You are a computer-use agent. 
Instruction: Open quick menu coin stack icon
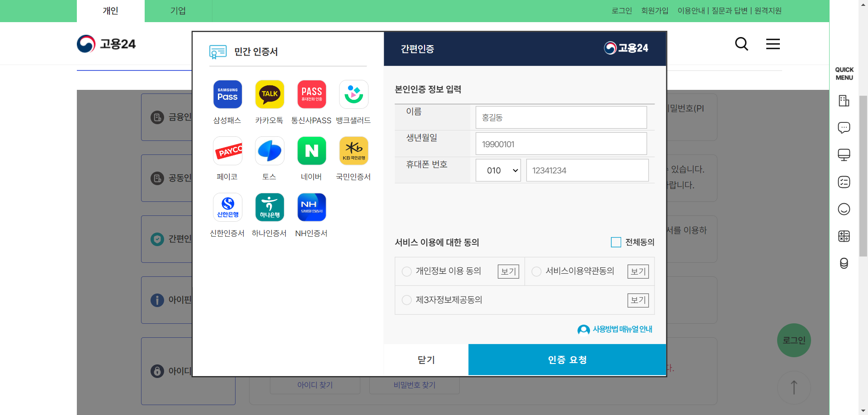tap(844, 263)
